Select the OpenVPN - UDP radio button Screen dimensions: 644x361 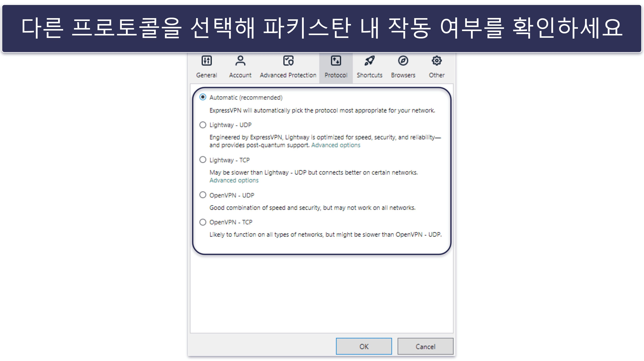203,195
